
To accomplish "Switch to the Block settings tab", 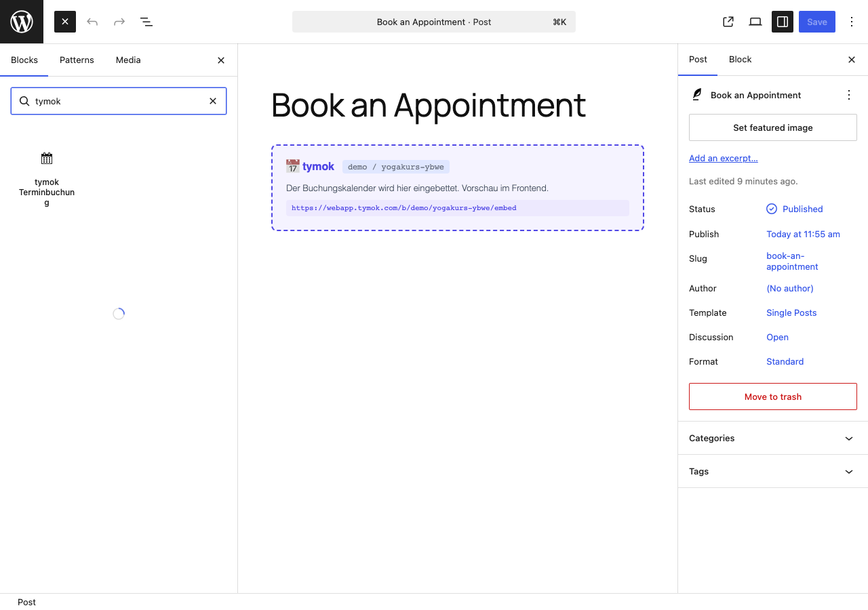I will (x=740, y=60).
